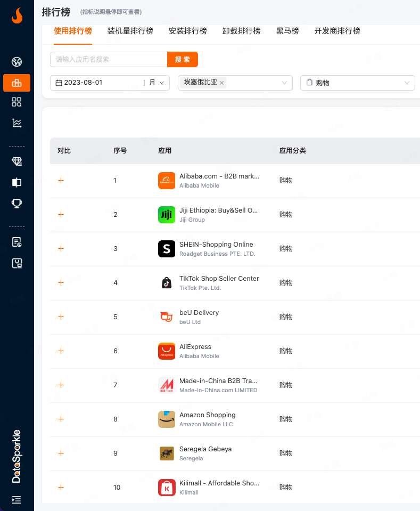Image resolution: width=420 pixels, height=511 pixels.
Task: Click the Alibaba.com app icon
Action: click(167, 181)
